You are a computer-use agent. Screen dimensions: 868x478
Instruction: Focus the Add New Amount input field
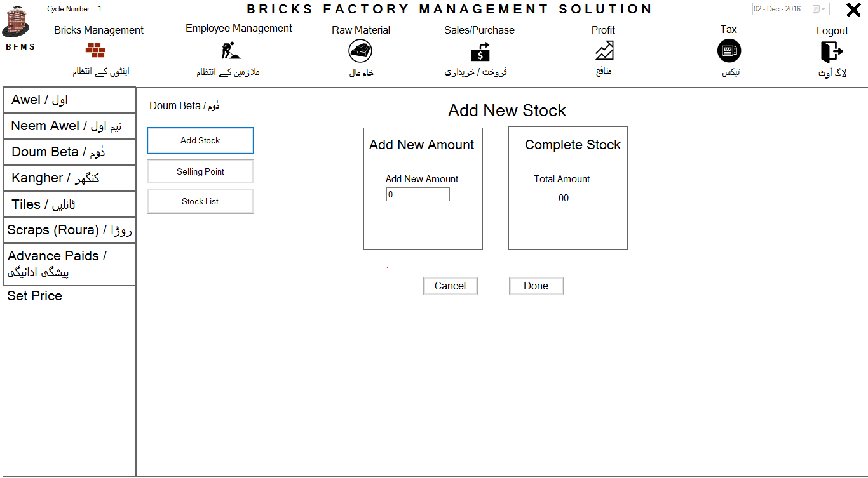coord(417,195)
